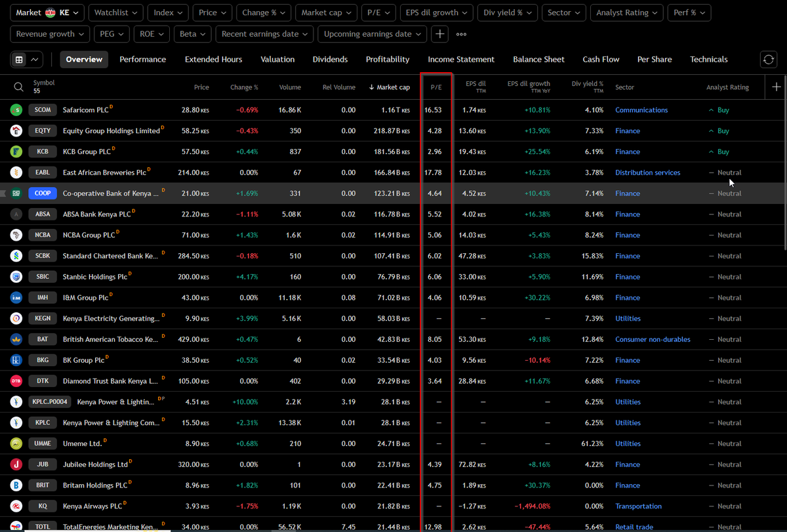Open the table/chart view switcher icon
The height and width of the screenshot is (532, 787).
[x=26, y=60]
